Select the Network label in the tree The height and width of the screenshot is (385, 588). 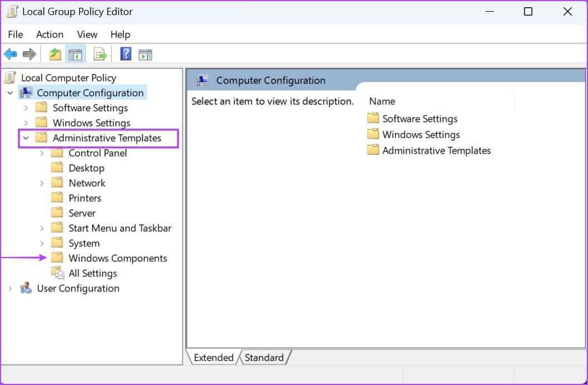87,183
